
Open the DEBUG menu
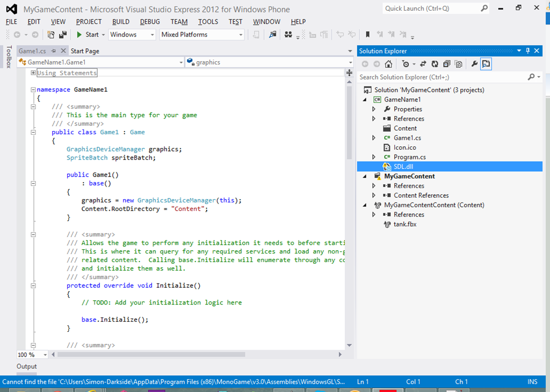150,21
